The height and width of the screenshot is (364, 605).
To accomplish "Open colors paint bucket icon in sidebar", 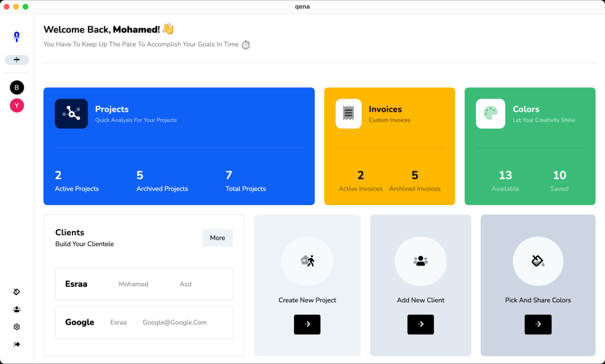I will tap(17, 292).
